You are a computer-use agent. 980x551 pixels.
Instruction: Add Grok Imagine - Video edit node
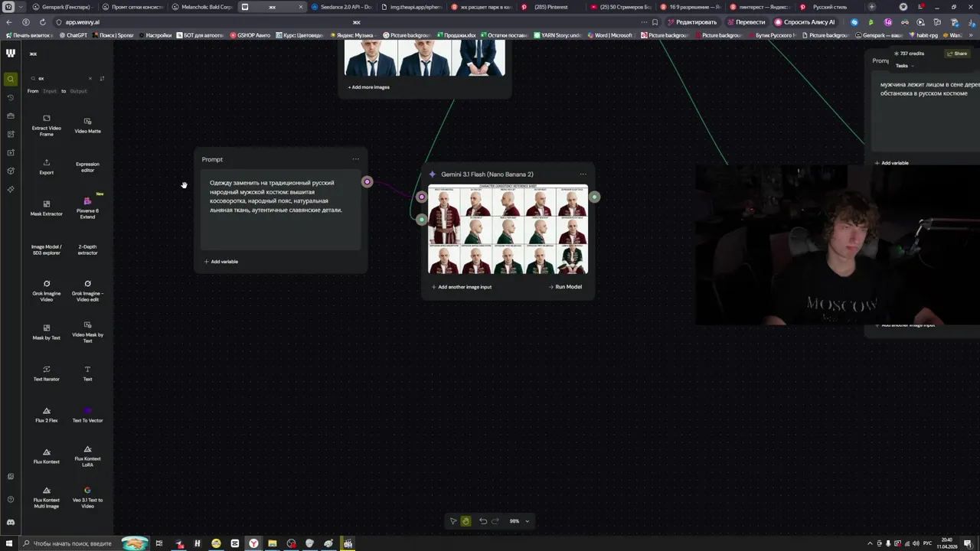pyautogui.click(x=87, y=291)
